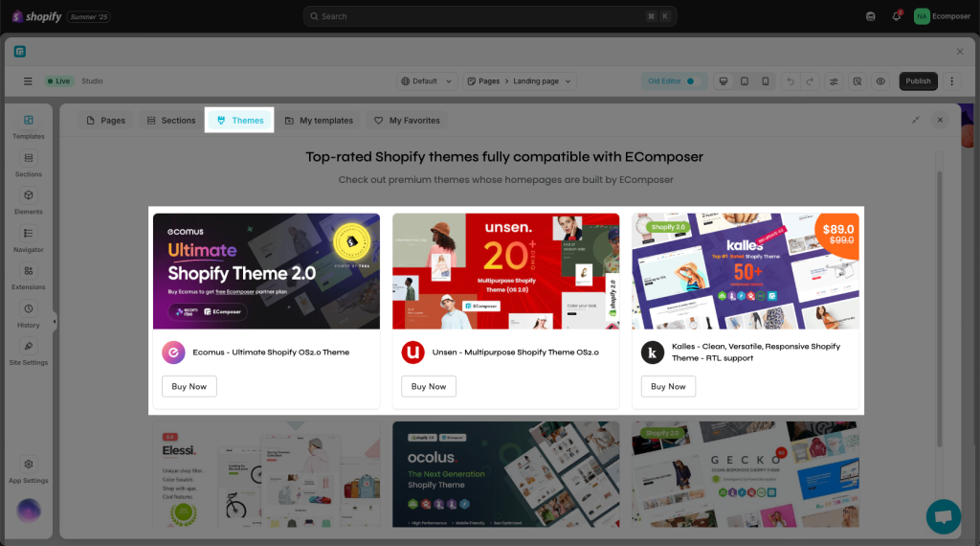
Task: Open the Sections sidebar panel
Action: [x=28, y=165]
